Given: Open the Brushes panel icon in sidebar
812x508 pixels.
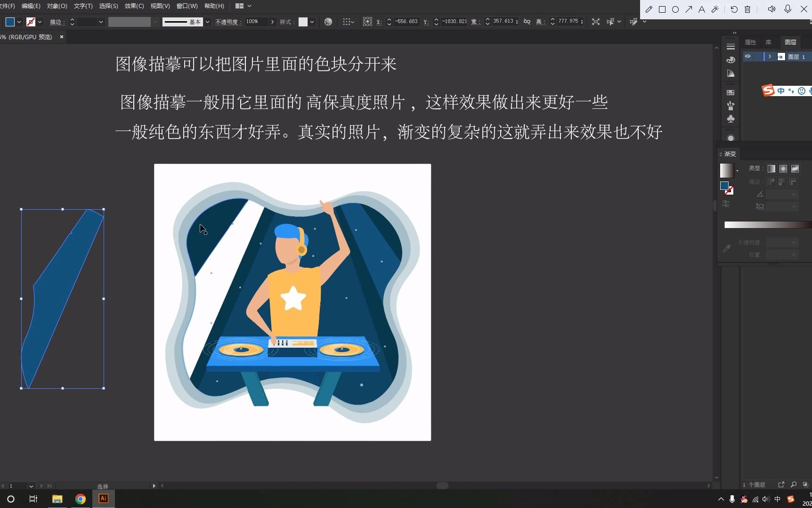Looking at the screenshot, I should (x=731, y=106).
